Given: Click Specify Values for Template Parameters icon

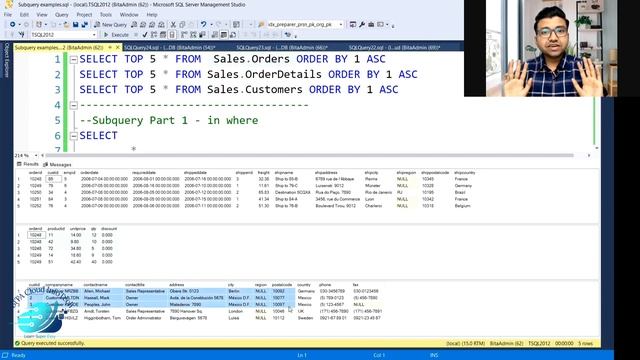Looking at the screenshot, I should coord(288,35).
